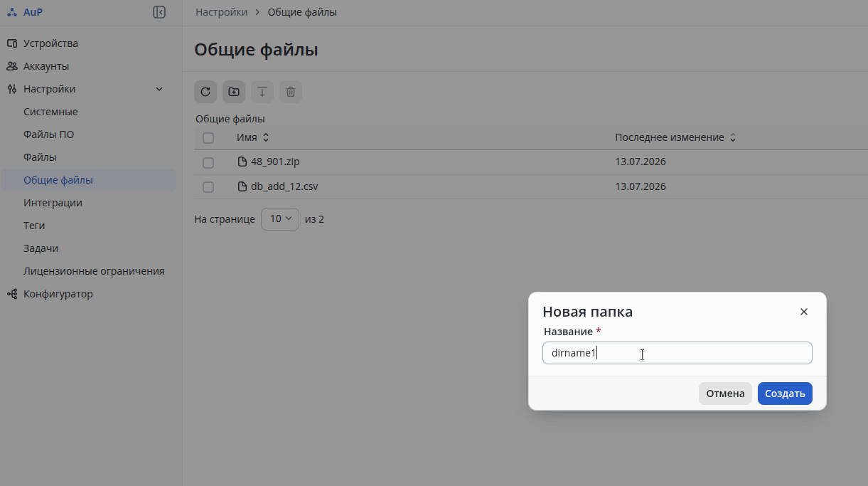Click the Devices icon in sidebar
Image resolution: width=868 pixels, height=486 pixels.
(x=12, y=43)
